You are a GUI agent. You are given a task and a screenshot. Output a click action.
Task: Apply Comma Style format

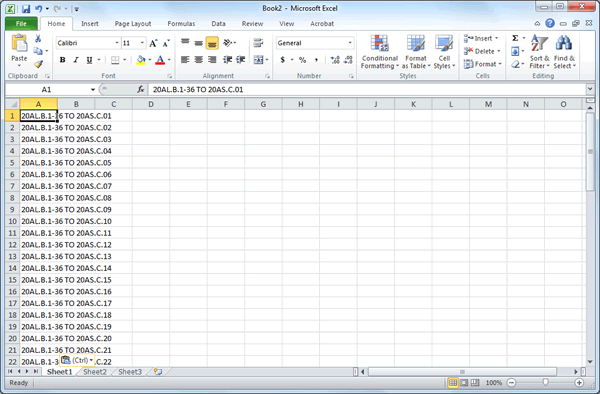tap(316, 60)
